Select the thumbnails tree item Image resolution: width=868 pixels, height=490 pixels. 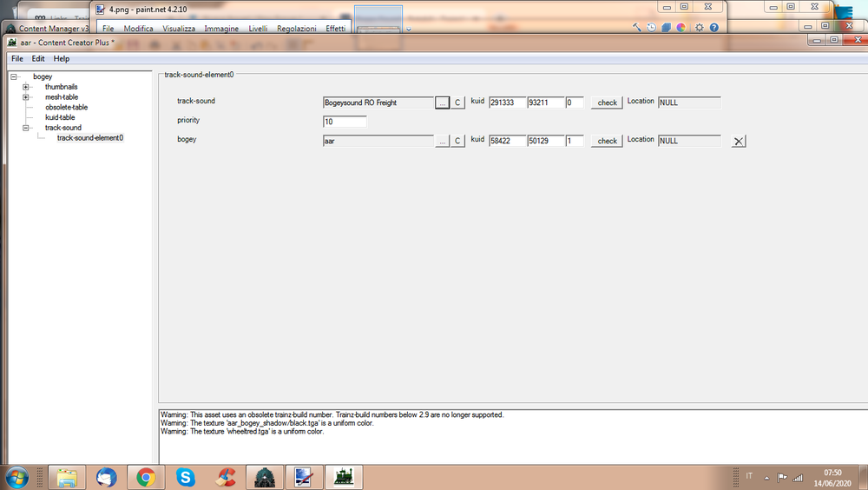(x=62, y=87)
